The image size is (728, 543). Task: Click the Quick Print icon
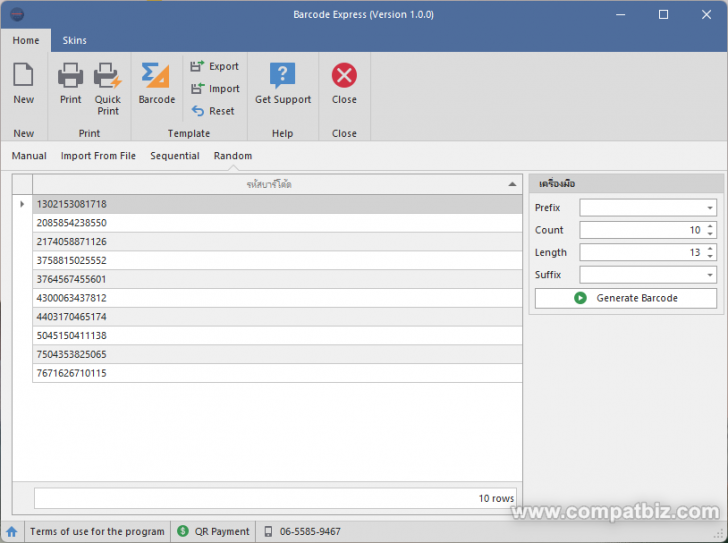[108, 75]
